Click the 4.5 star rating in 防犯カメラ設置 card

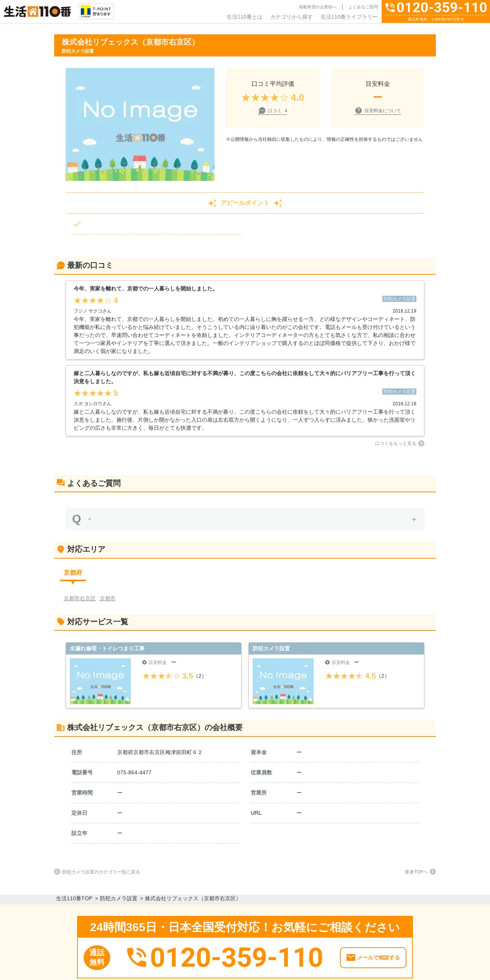pyautogui.click(x=351, y=676)
